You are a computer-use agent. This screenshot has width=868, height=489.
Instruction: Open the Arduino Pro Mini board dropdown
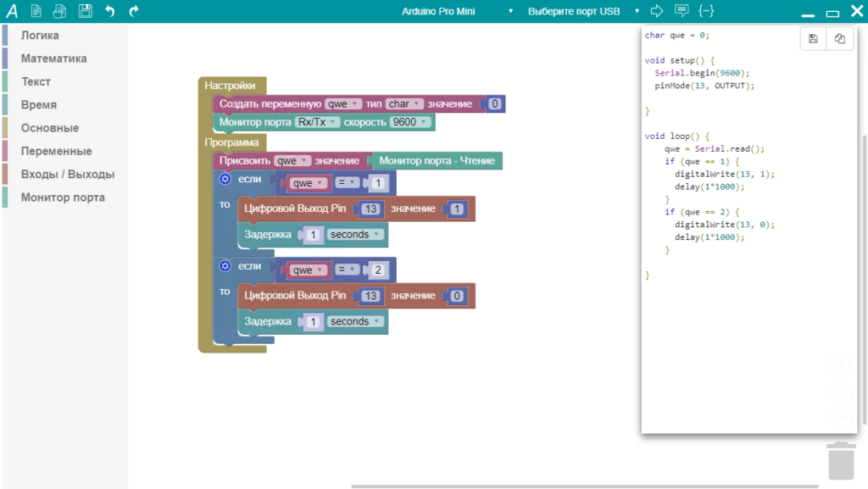pyautogui.click(x=458, y=11)
